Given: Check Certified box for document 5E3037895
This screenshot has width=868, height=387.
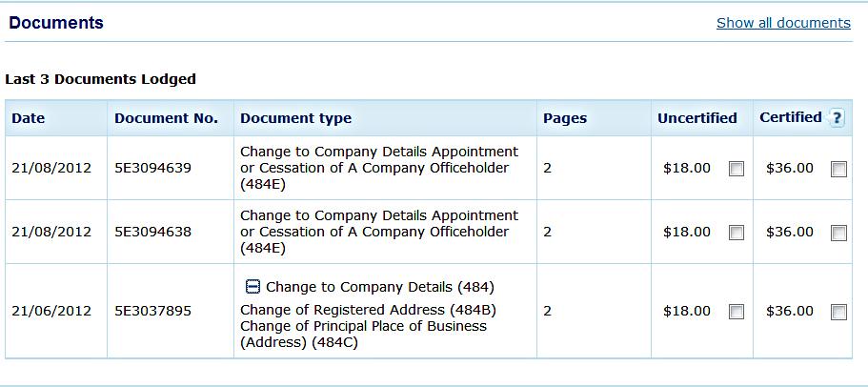Looking at the screenshot, I should point(838,312).
